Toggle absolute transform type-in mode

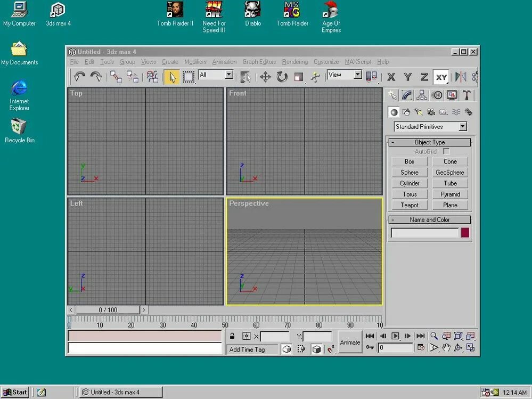[247, 336]
